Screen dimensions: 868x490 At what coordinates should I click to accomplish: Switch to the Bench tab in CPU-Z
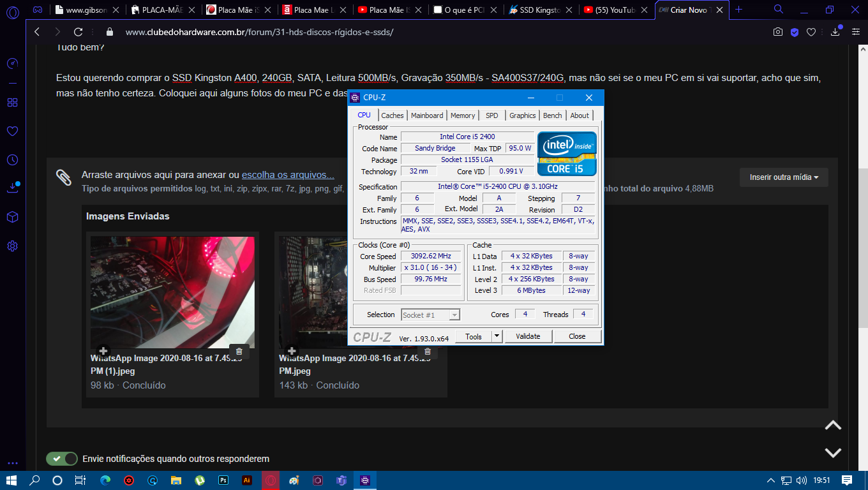click(553, 115)
